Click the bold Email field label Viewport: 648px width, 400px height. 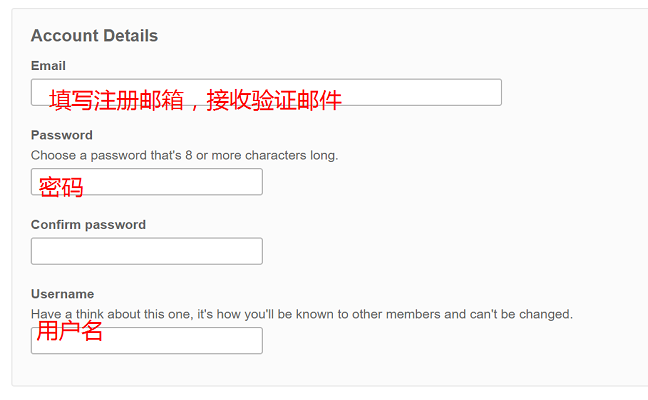coord(48,66)
